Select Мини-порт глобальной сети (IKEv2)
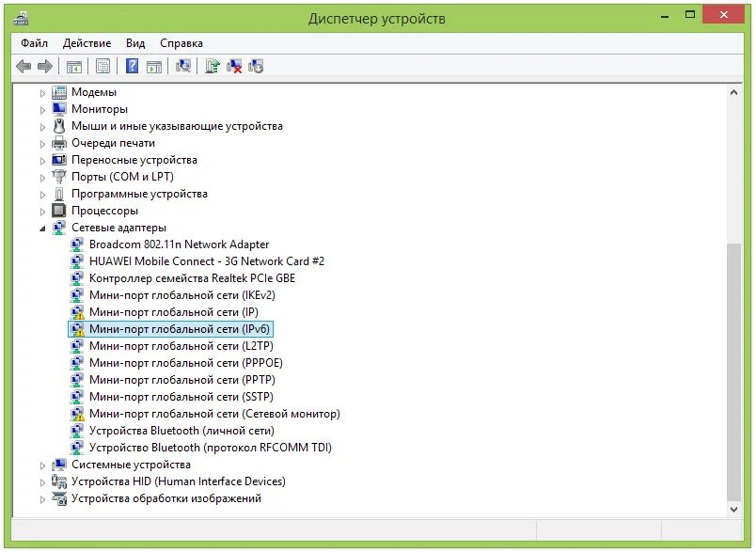Screen dimensions: 756x552 (181, 295)
